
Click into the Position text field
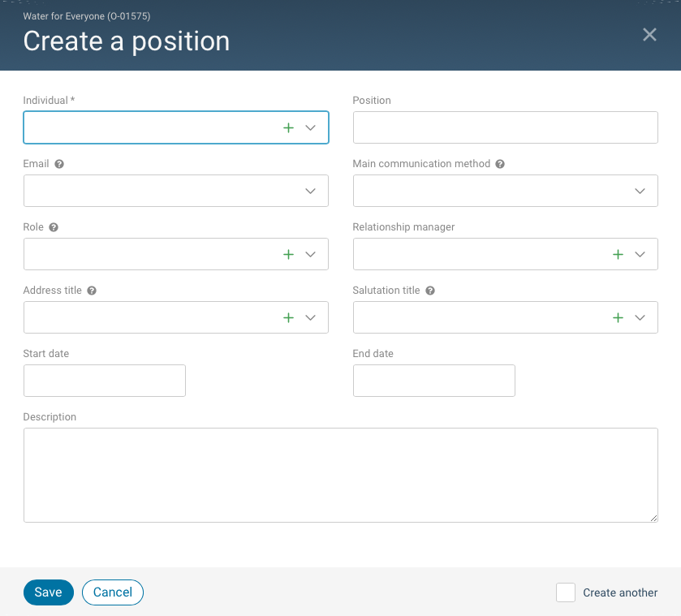click(505, 128)
